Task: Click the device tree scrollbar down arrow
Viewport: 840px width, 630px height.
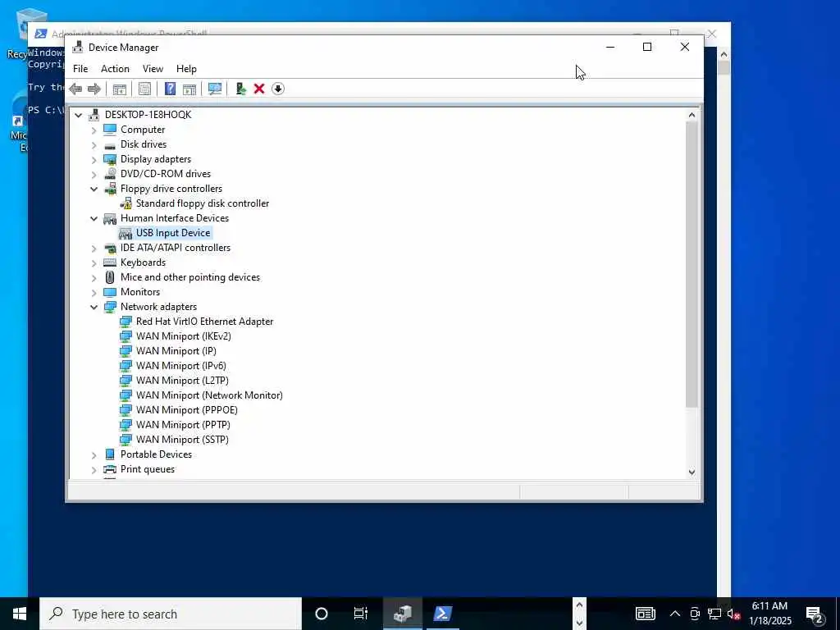Action: click(692, 472)
